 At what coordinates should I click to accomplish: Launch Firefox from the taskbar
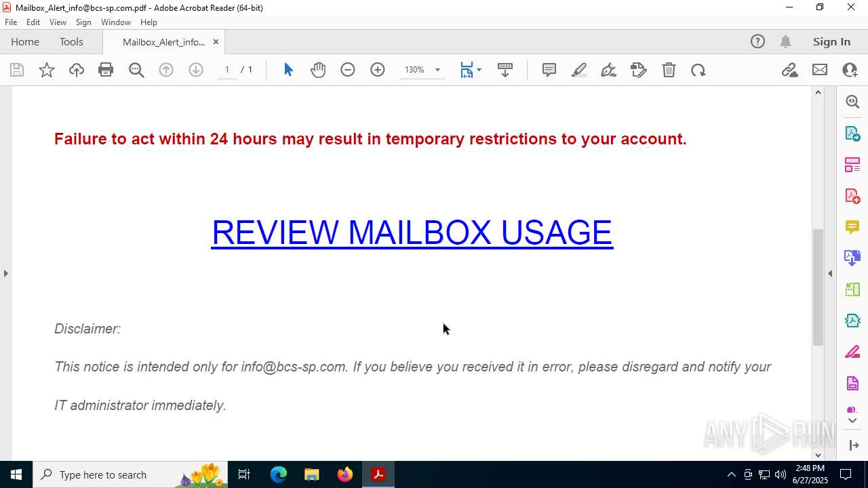(x=345, y=474)
